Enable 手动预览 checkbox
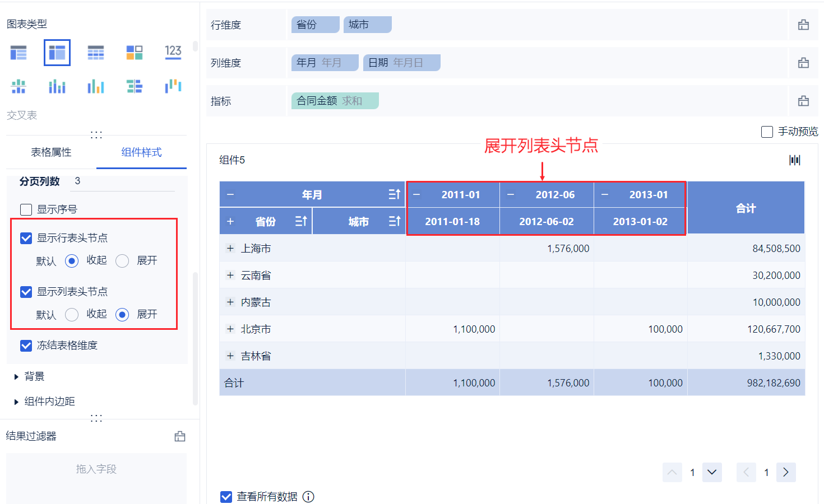Screen dimensions: 824x504 (767, 132)
